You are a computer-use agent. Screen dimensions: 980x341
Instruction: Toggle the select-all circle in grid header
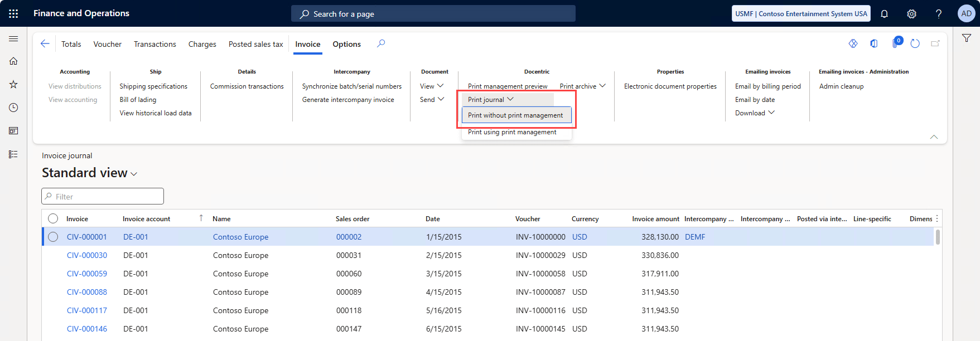(x=53, y=218)
